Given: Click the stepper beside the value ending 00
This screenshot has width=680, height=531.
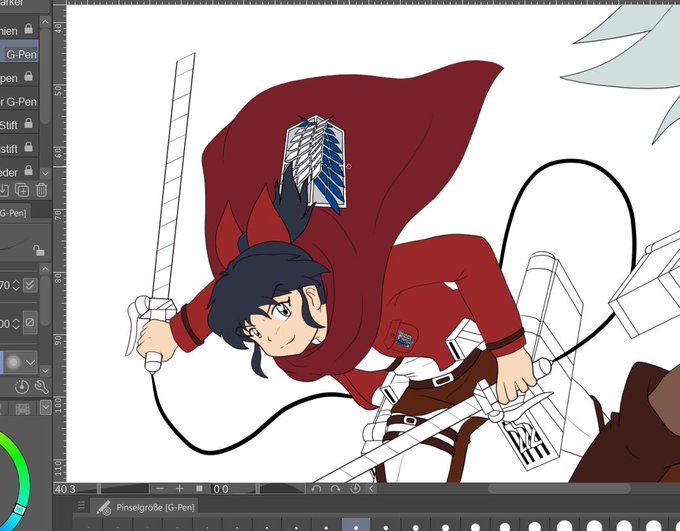Looking at the screenshot, I should coord(16,324).
